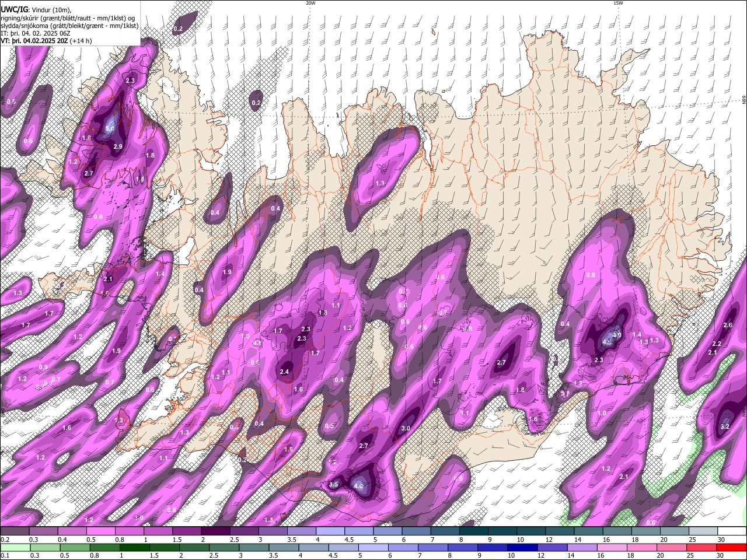Pick the navy swatch between 10 and 12, lower row
Screen dimensions: 747x560
tap(522, 548)
